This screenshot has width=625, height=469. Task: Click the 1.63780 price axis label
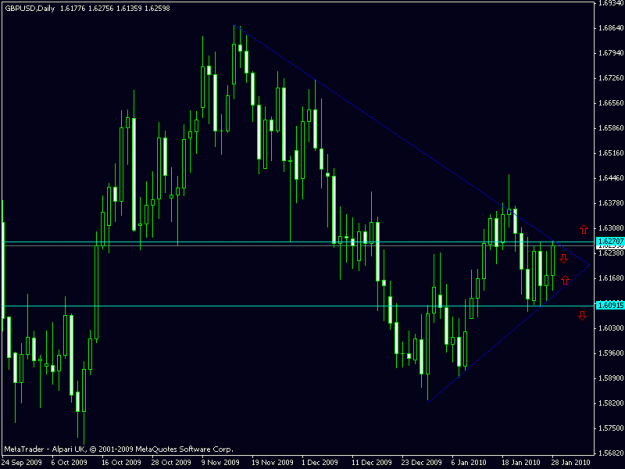click(x=611, y=203)
